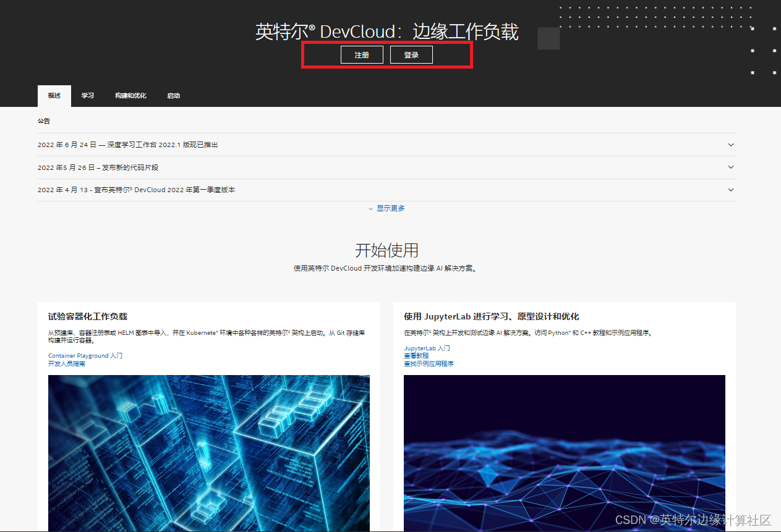Click the containerized workload preview image
Image resolution: width=781 pixels, height=532 pixels.
[209, 453]
